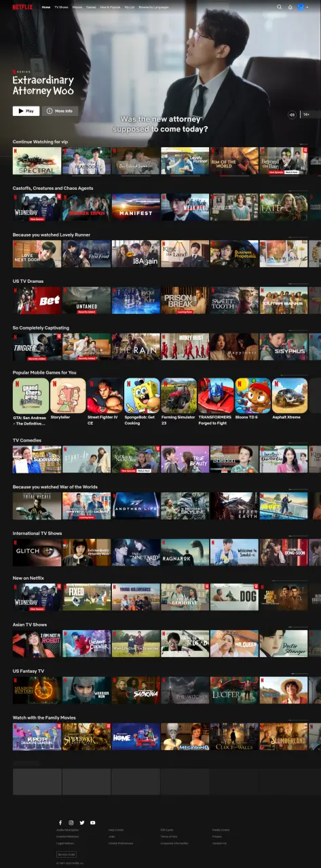
Task: Open the Audio Description footer link
Action: (68, 829)
